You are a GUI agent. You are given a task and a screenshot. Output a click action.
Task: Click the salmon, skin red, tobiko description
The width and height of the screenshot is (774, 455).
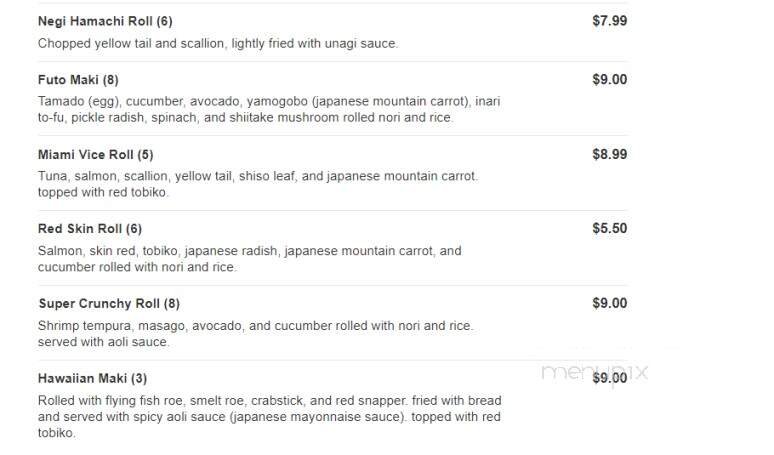(x=249, y=259)
